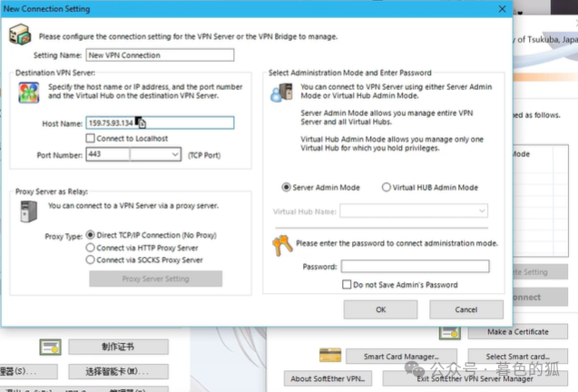Open Smart Card Manager

pyautogui.click(x=403, y=357)
